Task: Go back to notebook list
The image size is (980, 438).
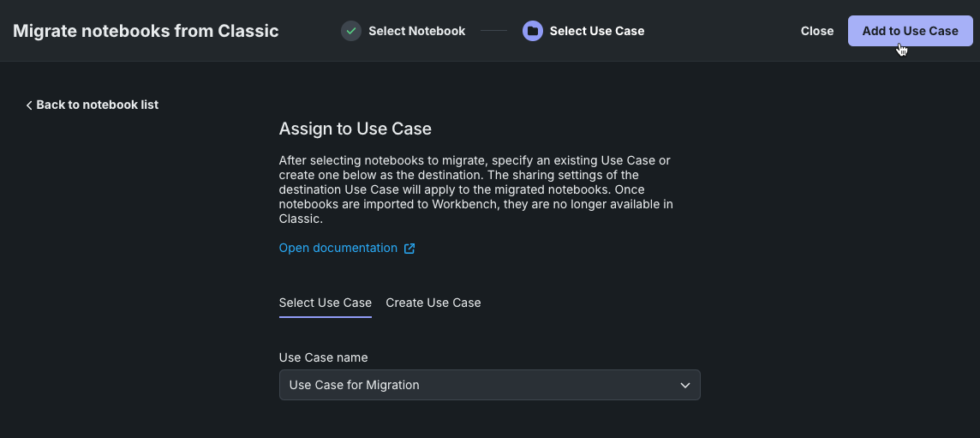Action: [97, 105]
